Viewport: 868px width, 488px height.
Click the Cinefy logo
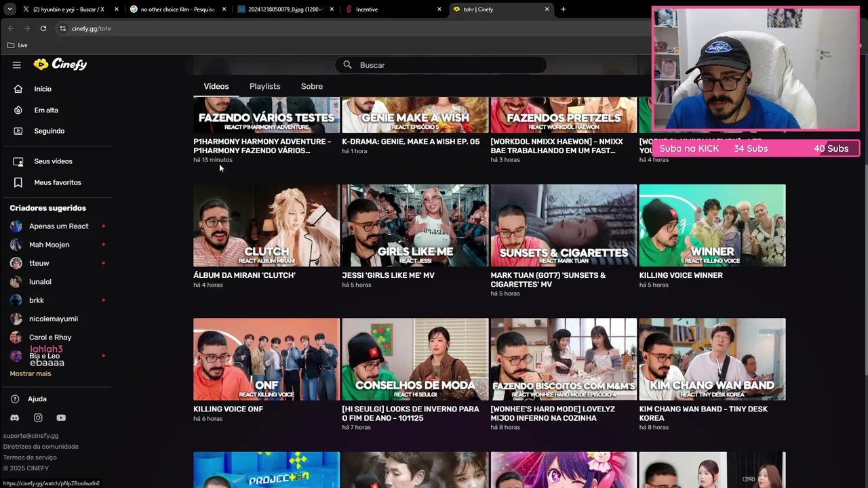[x=60, y=64]
